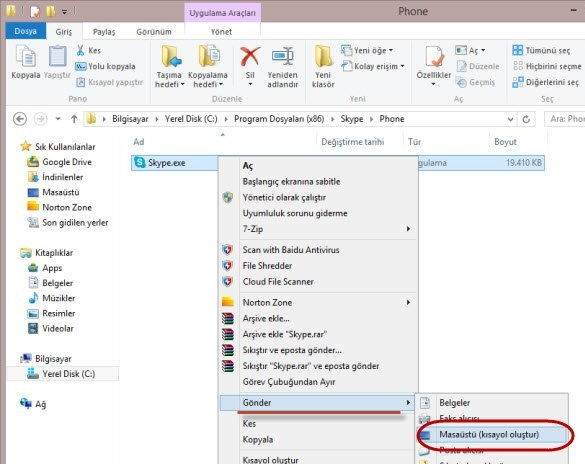Click the Yeniden adlandır icon
The height and width of the screenshot is (464, 585).
coord(282,56)
